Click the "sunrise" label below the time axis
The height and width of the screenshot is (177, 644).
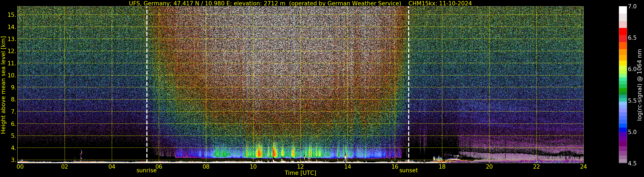coord(147,171)
